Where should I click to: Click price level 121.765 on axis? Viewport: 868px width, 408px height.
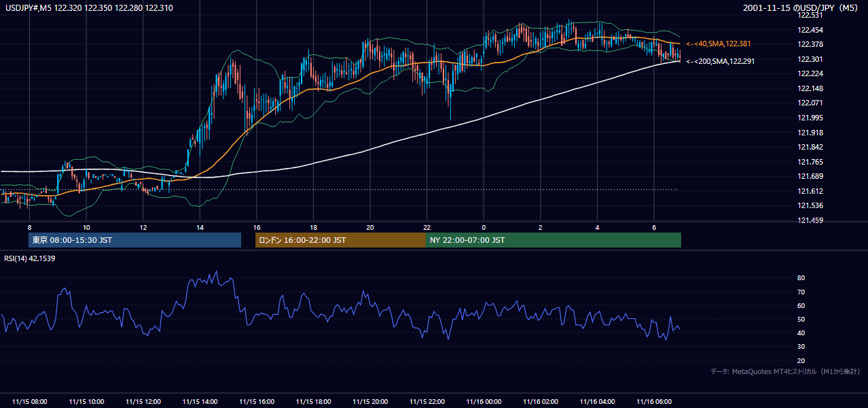(x=810, y=162)
